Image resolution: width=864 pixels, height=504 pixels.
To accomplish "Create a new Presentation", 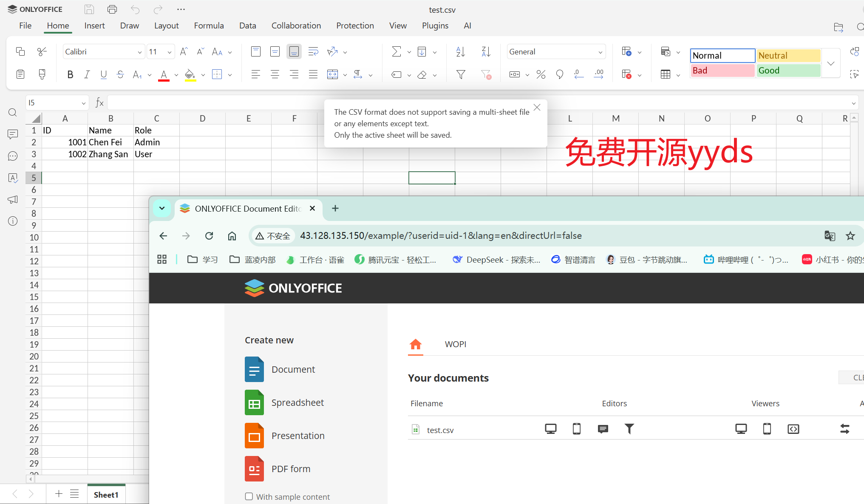I will click(x=285, y=436).
